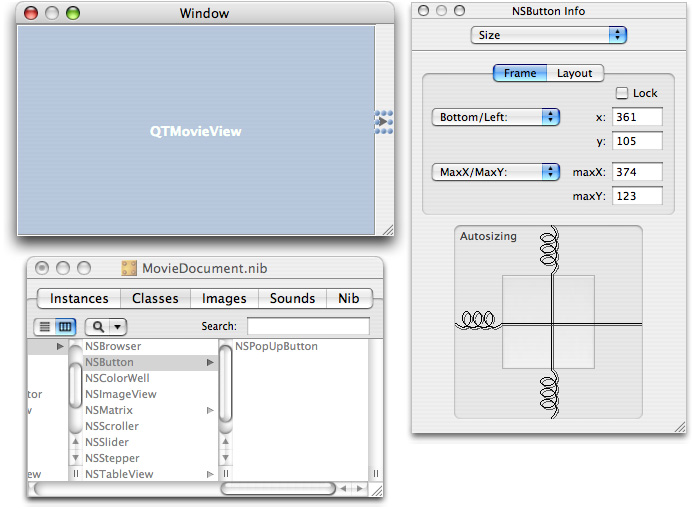The height and width of the screenshot is (508, 692).
Task: Click the class Search field
Action: pyautogui.click(x=308, y=326)
